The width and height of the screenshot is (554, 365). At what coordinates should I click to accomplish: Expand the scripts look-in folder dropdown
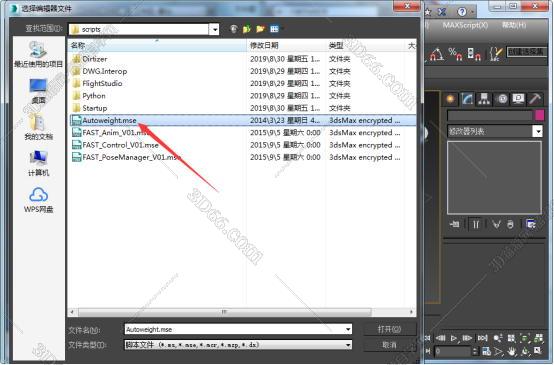(214, 29)
